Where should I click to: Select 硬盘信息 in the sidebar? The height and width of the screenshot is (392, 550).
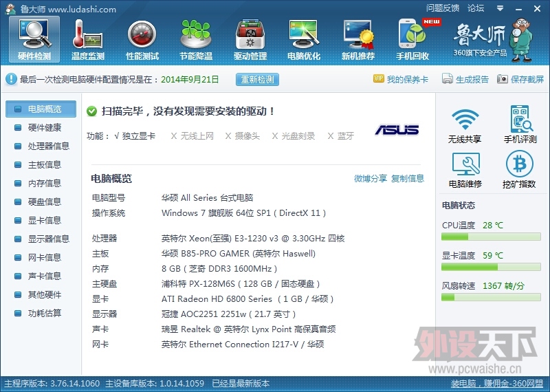[x=41, y=202]
